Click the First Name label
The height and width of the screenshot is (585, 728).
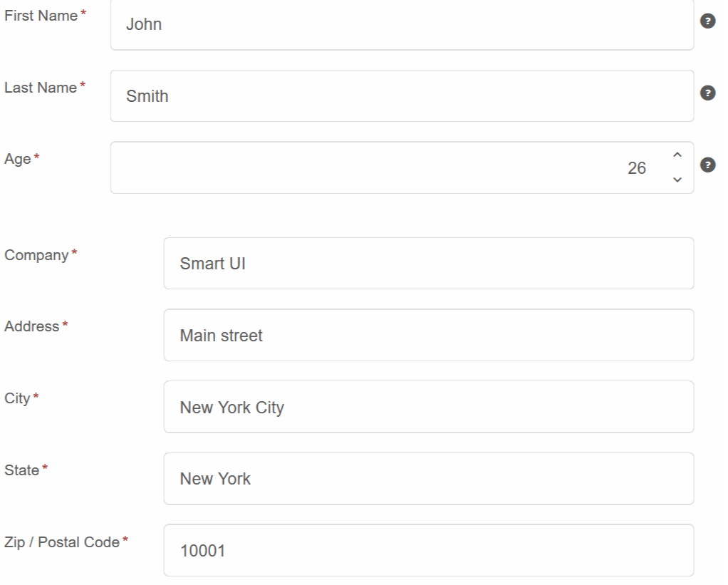coord(41,16)
